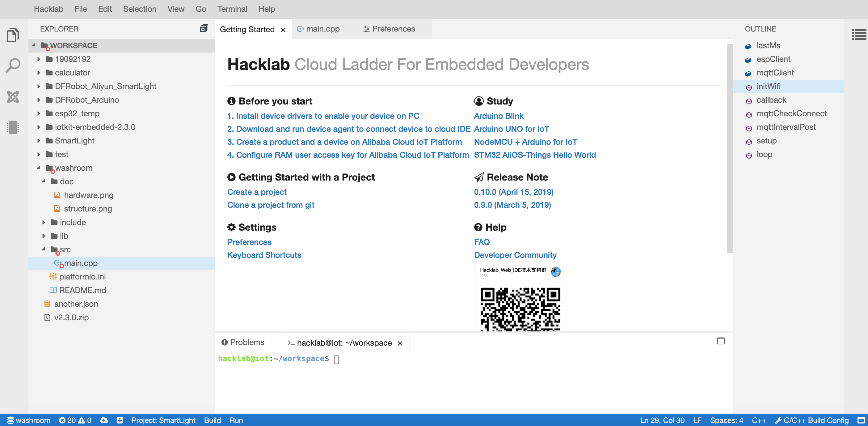Open release note 0.10.0 (April 15, 2019)
The height and width of the screenshot is (426, 868).
513,192
